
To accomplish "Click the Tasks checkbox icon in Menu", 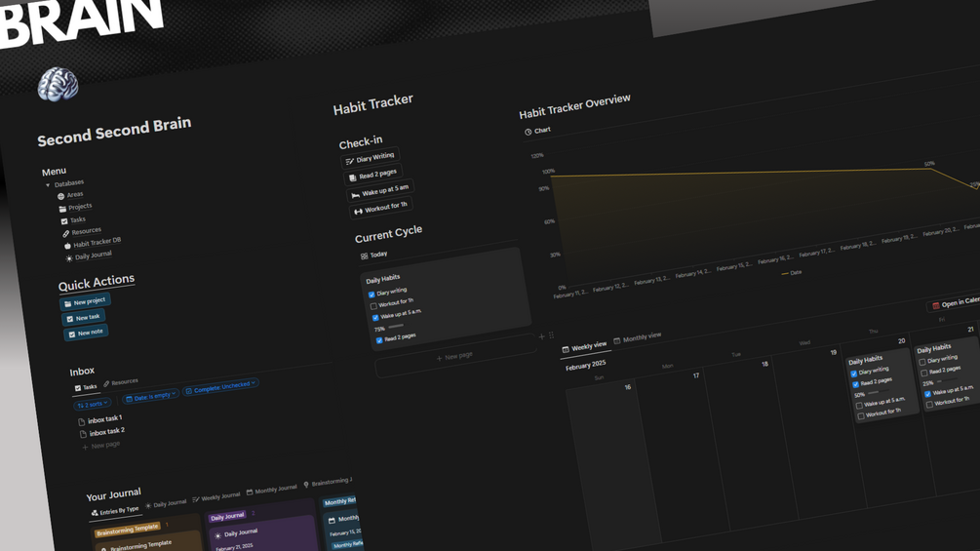I will click(x=63, y=221).
